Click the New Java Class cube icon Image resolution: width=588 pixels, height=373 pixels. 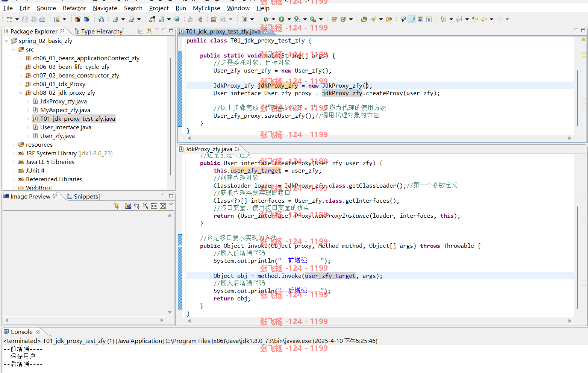[86, 19]
